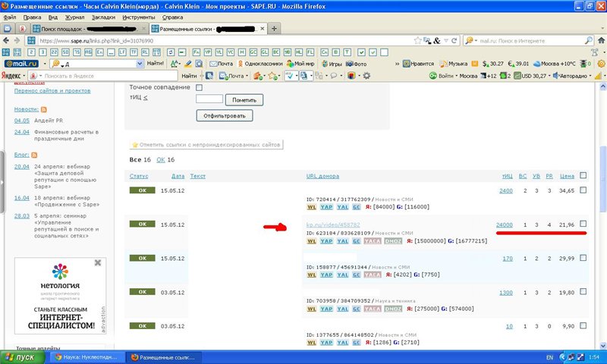This screenshot has height=364, width=607.
Task: Click the scrollbar down arrow on the page
Action: point(602,346)
